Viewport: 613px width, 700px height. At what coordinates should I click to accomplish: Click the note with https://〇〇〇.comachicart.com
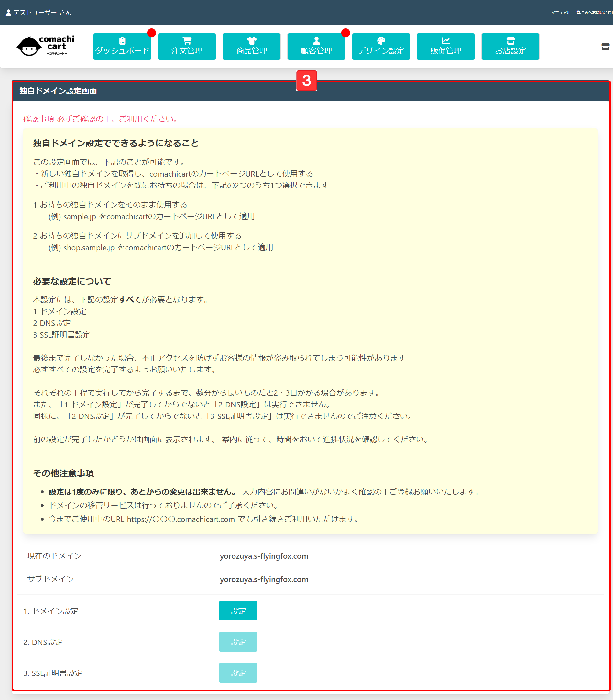tap(204, 519)
